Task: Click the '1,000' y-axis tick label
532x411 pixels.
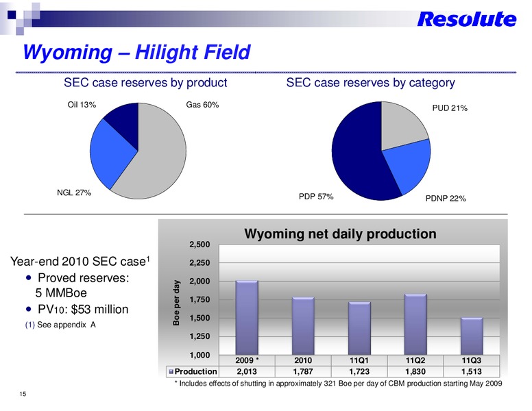Action: [199, 355]
